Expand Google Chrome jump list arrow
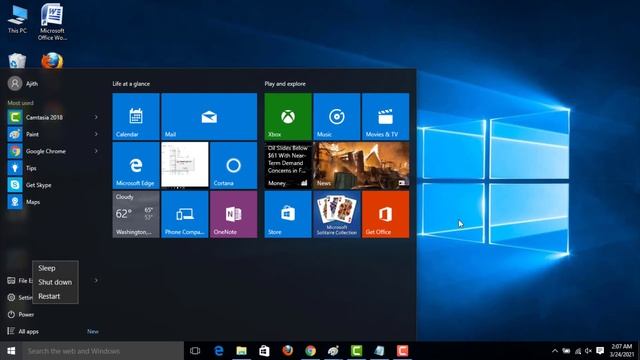This screenshot has width=640, height=360. [x=96, y=151]
